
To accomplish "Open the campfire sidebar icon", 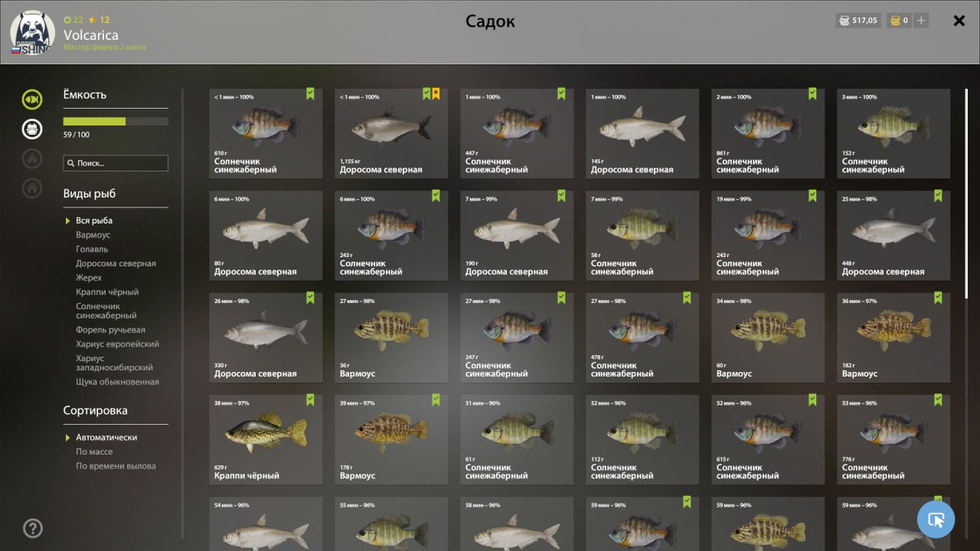I will point(32,158).
